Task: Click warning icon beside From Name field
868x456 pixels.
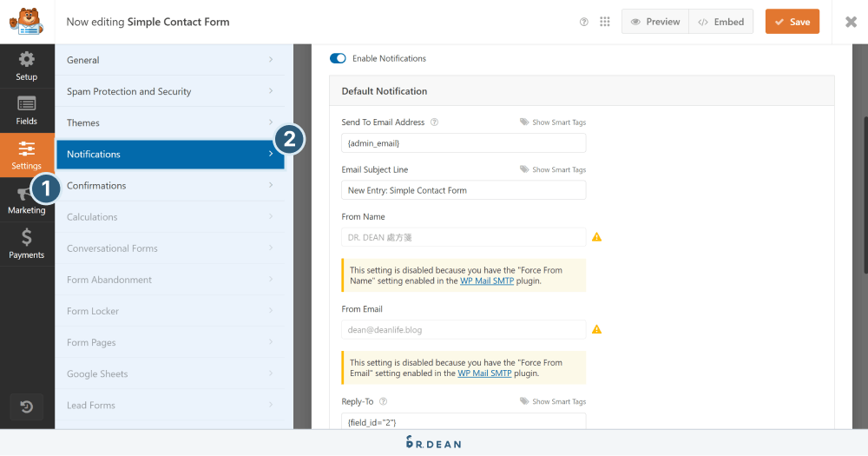Action: click(597, 236)
